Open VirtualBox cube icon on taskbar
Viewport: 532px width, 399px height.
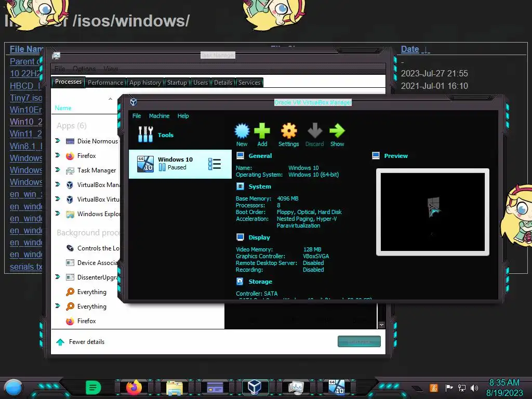254,387
